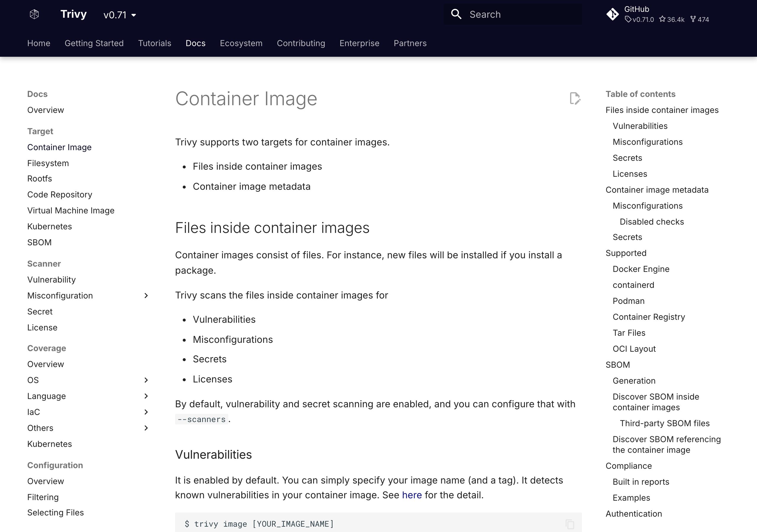Viewport: 757px width, 532px height.
Task: Open the Partners tab
Action: [x=410, y=43]
